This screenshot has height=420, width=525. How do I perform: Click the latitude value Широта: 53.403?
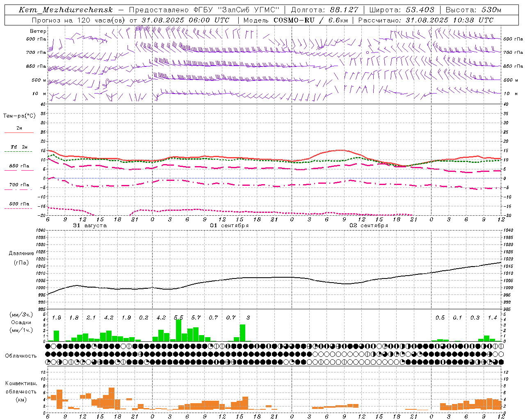click(x=402, y=10)
